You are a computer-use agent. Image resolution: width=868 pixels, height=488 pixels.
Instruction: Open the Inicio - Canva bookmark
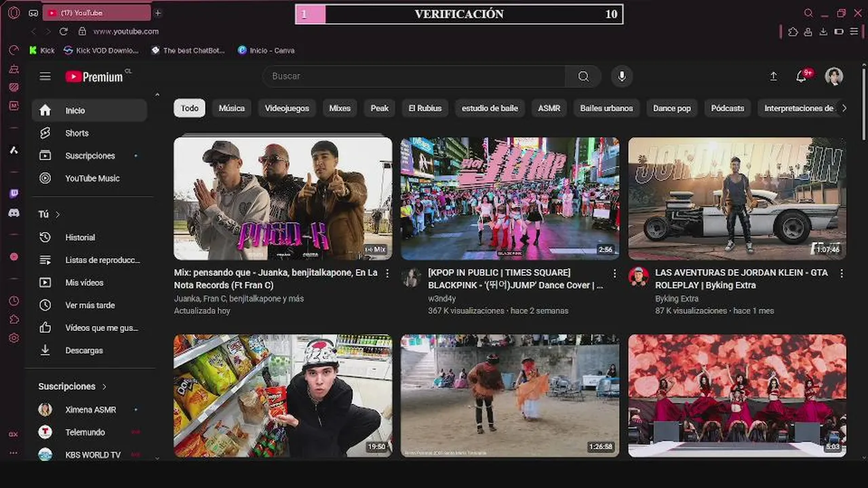(266, 50)
